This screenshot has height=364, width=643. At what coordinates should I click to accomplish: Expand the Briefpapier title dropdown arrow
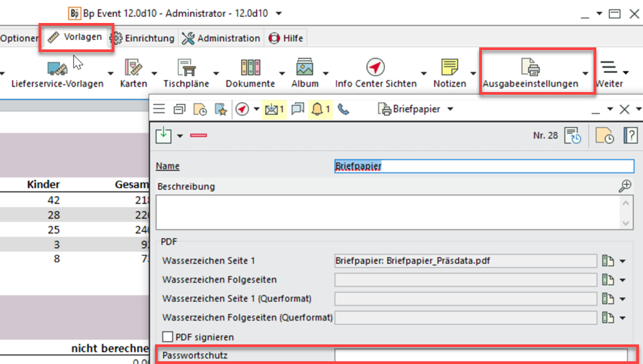coord(450,109)
